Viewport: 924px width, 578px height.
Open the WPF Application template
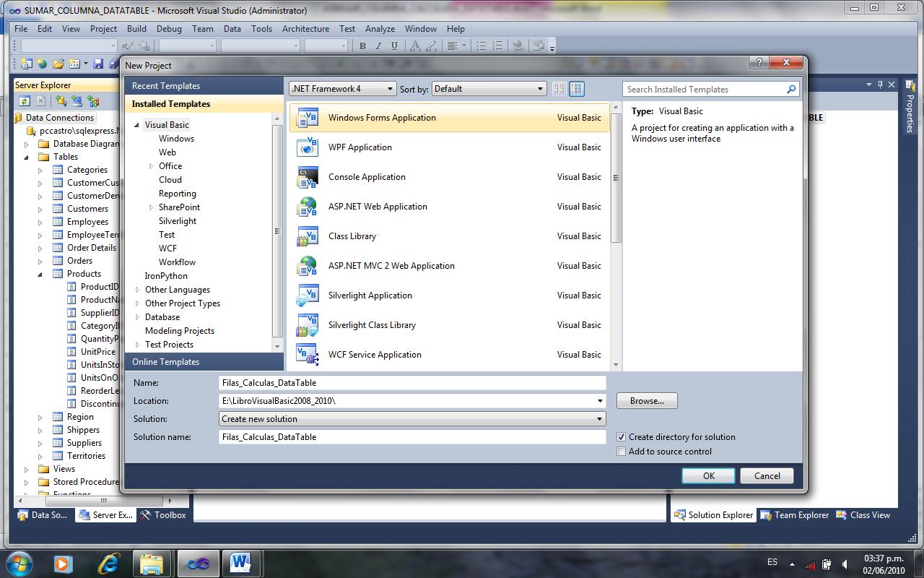[x=360, y=147]
